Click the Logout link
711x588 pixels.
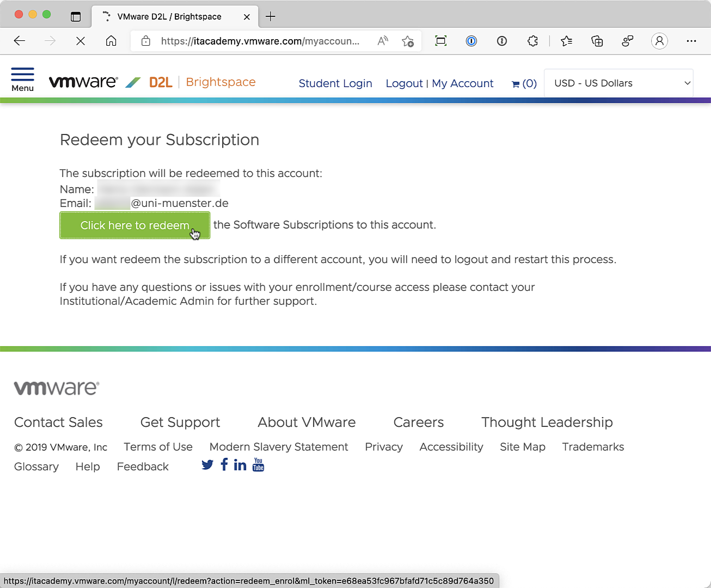[x=404, y=83]
